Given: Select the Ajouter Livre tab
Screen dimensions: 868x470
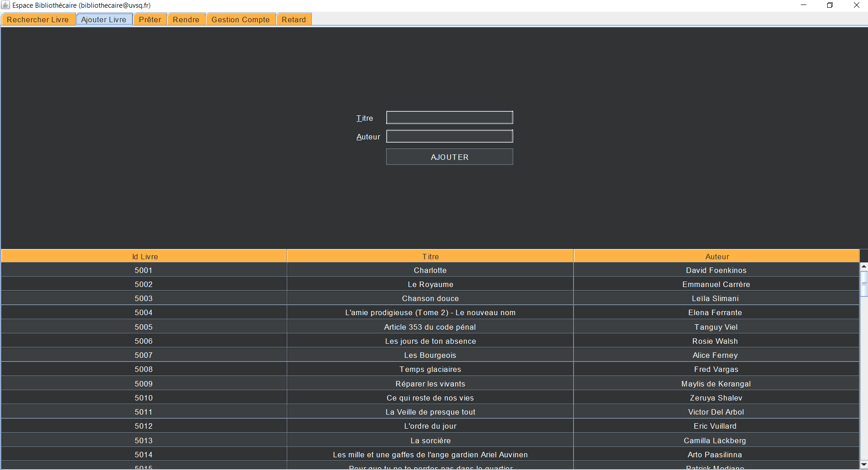Looking at the screenshot, I should (x=104, y=20).
